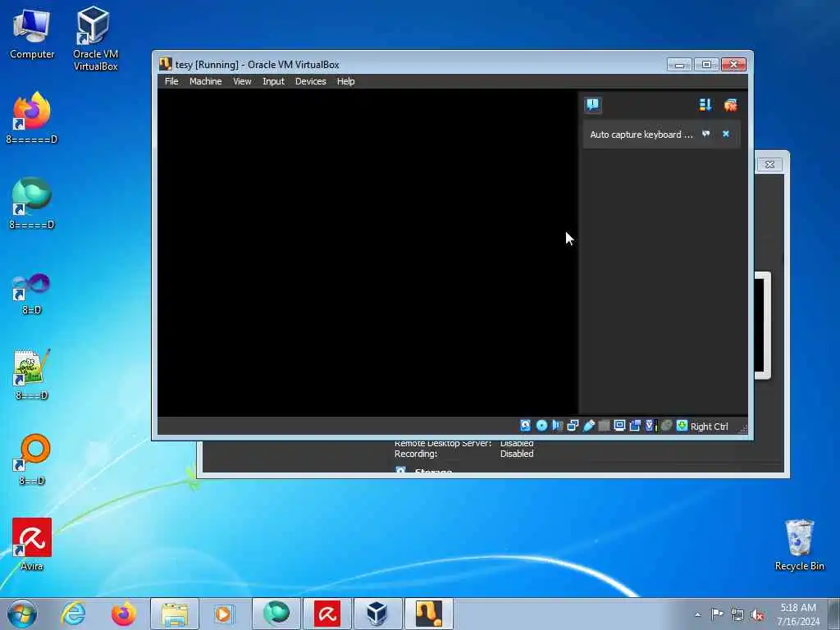840x630 pixels.
Task: Open the clock showing 5:18 AM
Action: 798,614
